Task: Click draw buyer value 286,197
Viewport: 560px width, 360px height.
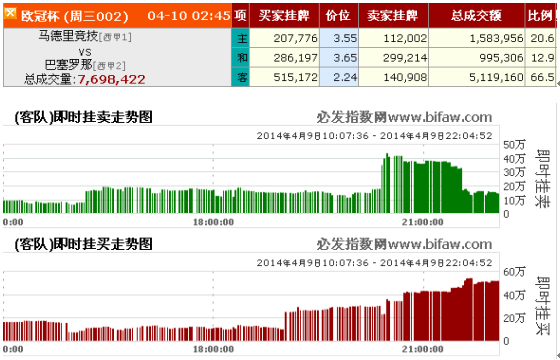Action: point(295,58)
